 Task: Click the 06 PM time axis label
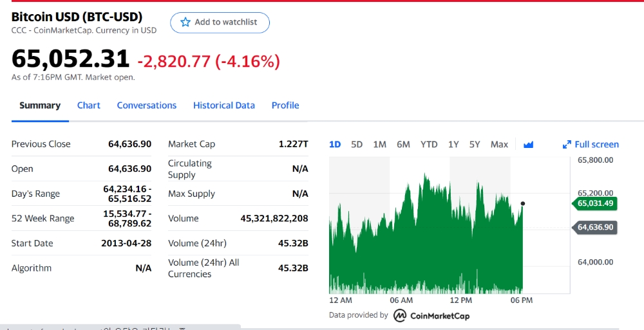click(x=521, y=300)
